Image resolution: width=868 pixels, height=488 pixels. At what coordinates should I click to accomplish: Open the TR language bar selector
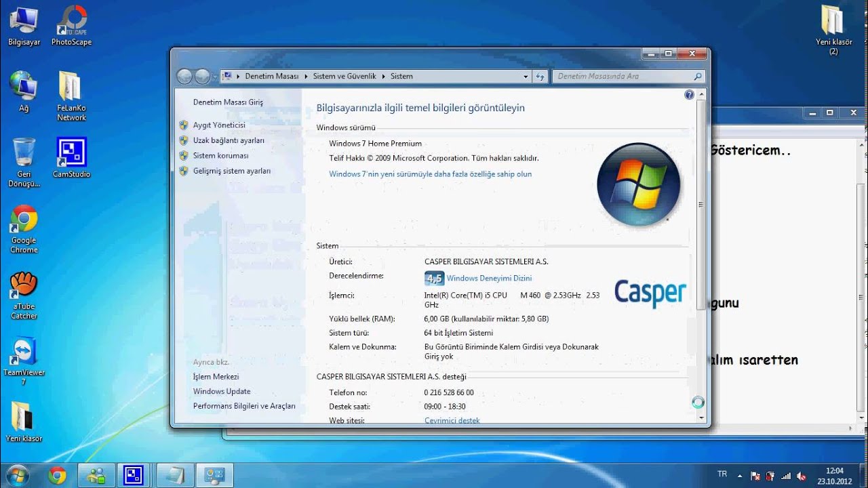click(x=722, y=474)
